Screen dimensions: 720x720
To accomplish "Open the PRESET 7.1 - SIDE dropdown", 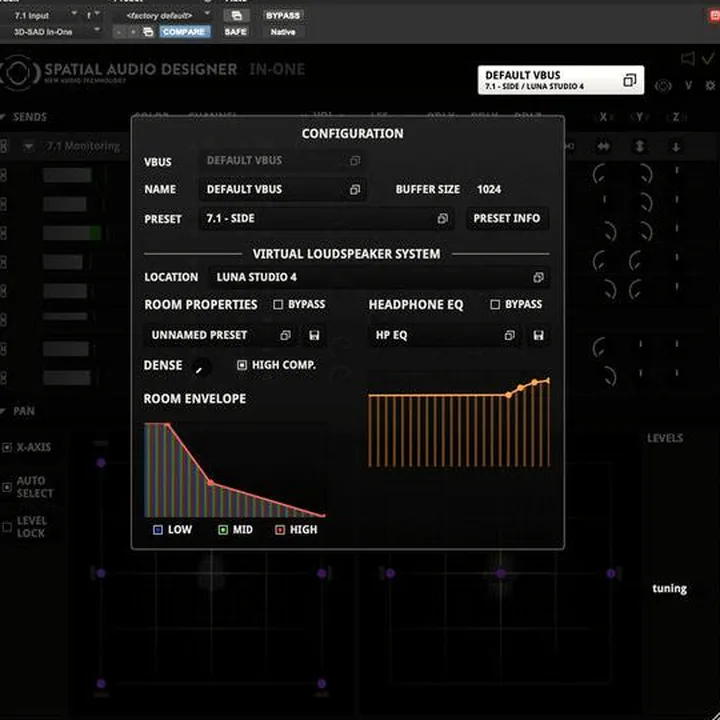I will click(326, 219).
